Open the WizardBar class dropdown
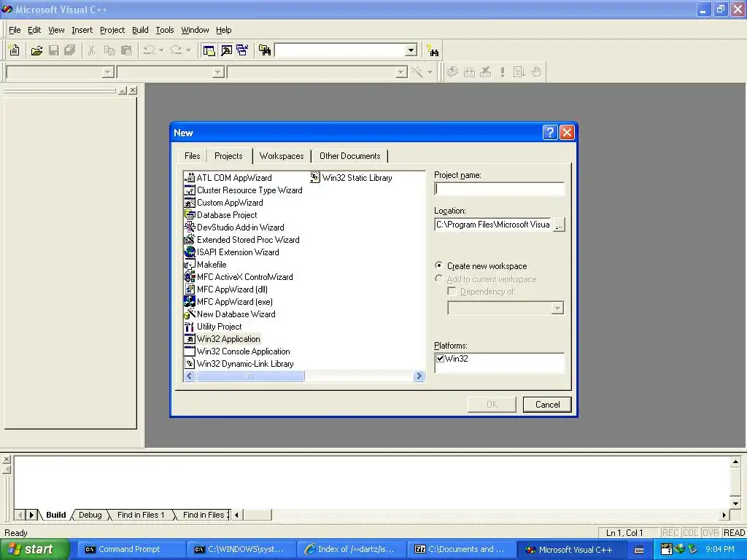Viewport: 747px width, 560px height. [108, 72]
